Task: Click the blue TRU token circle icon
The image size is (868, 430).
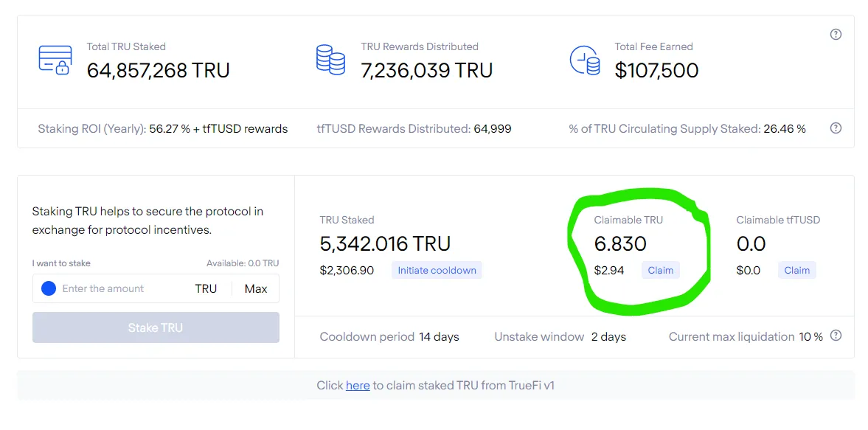Action: 49,288
